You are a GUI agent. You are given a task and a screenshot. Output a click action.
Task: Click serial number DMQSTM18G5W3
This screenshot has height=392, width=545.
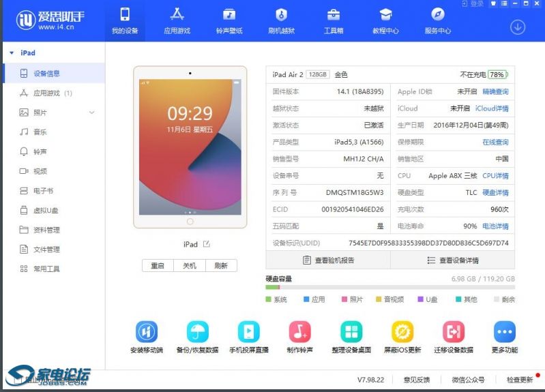click(x=355, y=192)
